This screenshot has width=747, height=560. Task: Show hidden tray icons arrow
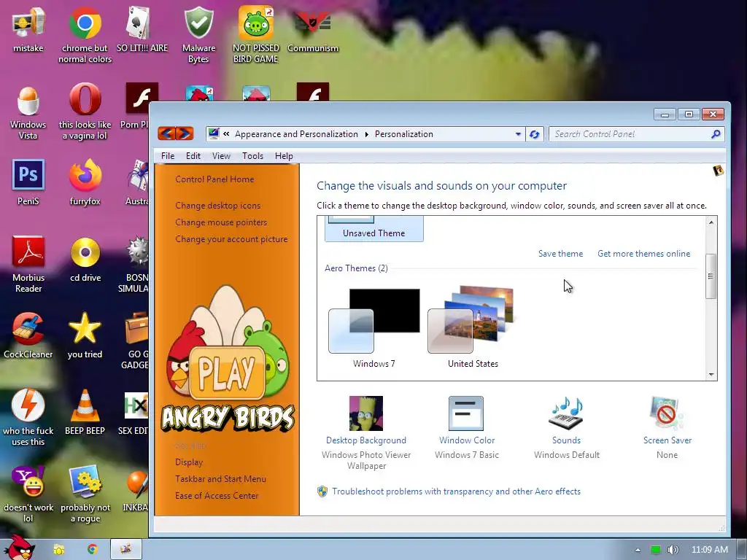point(638,550)
